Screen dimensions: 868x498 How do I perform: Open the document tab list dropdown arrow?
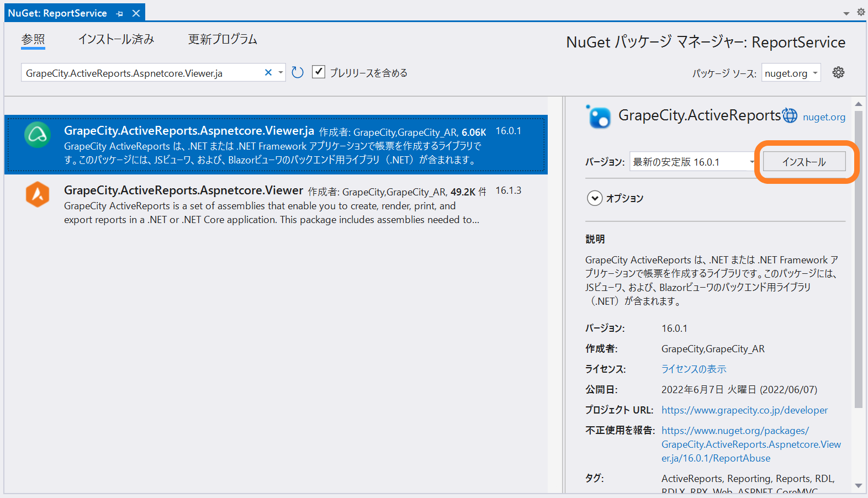point(846,13)
